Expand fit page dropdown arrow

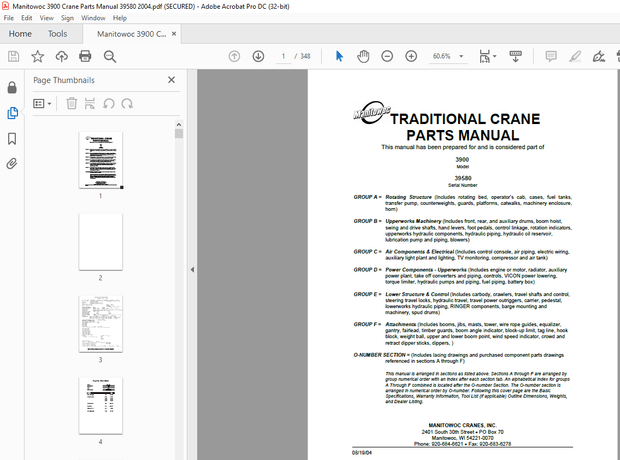point(495,56)
